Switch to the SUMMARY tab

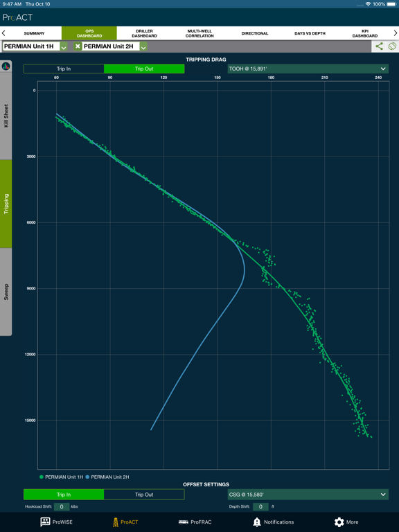pyautogui.click(x=34, y=33)
